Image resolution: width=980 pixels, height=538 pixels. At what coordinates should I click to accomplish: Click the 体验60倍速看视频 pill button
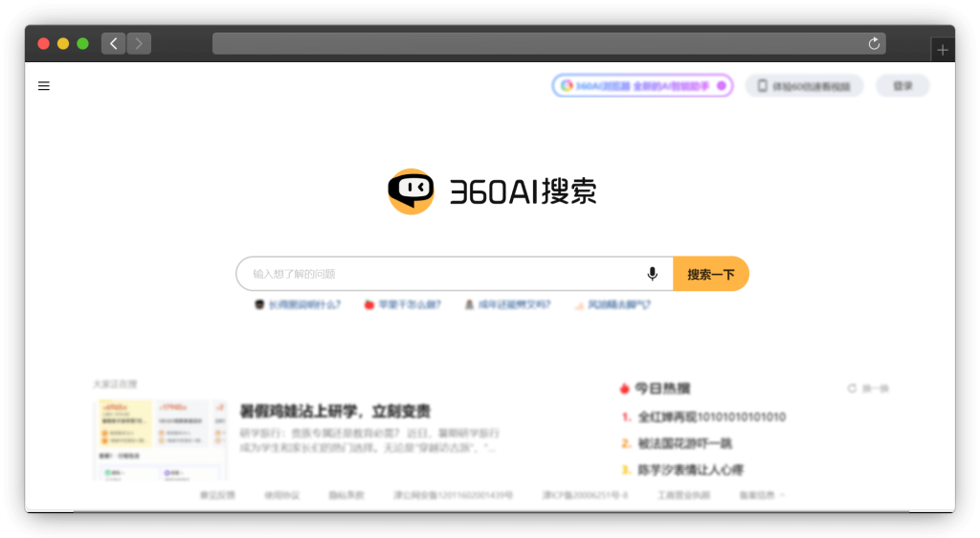tap(804, 85)
